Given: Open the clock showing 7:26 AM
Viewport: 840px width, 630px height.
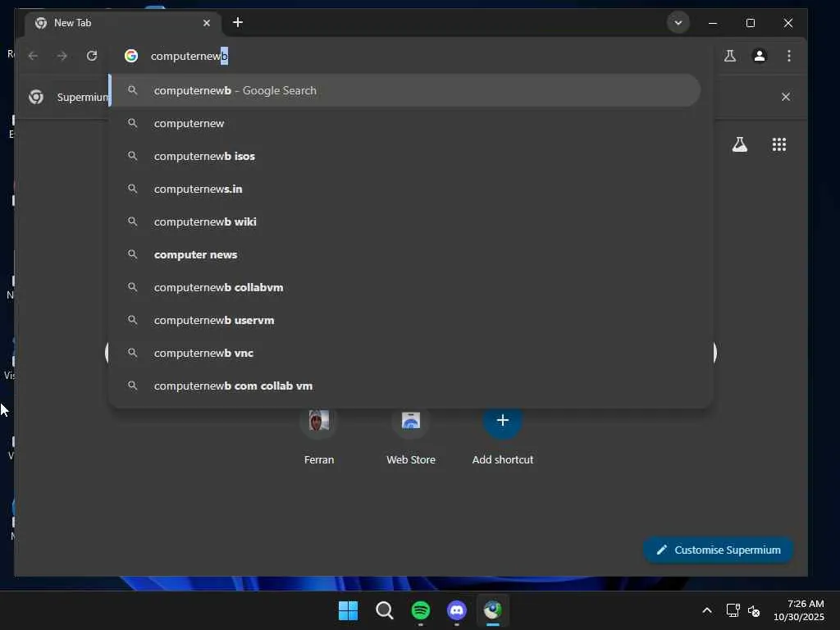Looking at the screenshot, I should pos(799,610).
